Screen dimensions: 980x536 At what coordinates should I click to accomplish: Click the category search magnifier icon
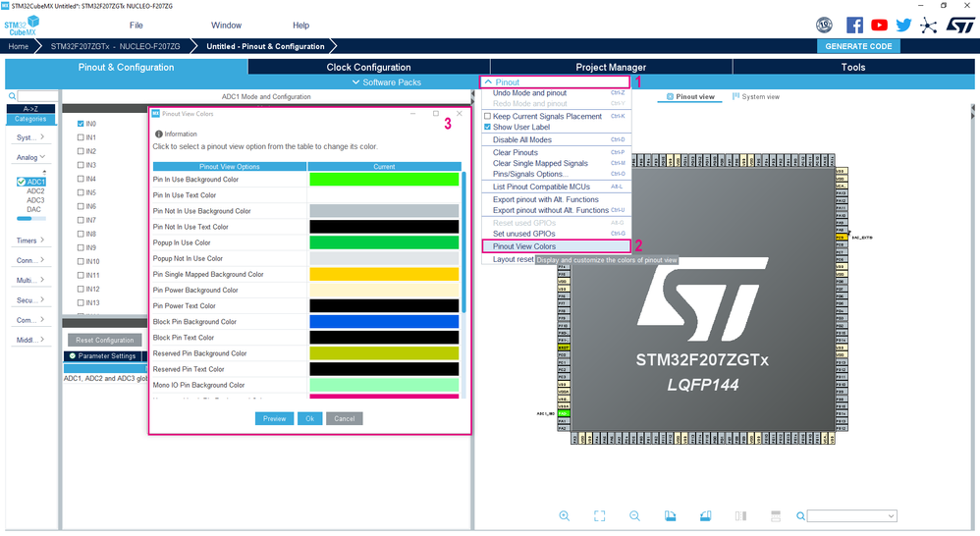[x=12, y=96]
